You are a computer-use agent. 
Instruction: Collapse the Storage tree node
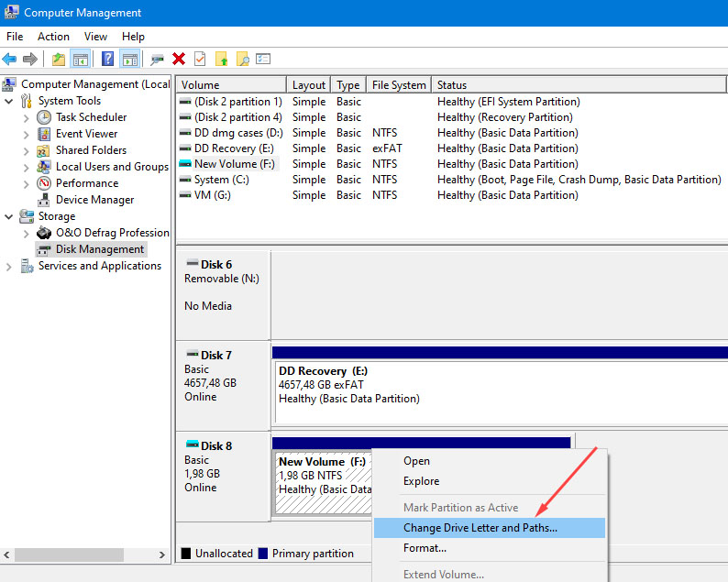click(x=8, y=216)
